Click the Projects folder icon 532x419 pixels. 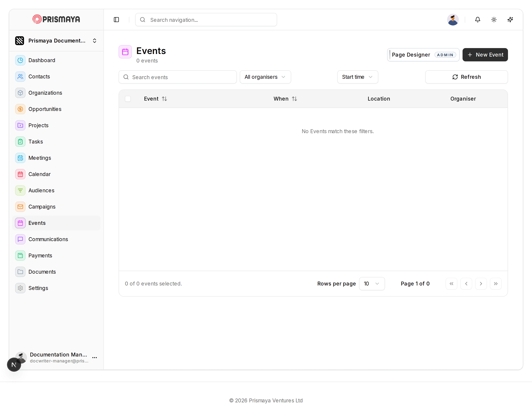point(20,125)
